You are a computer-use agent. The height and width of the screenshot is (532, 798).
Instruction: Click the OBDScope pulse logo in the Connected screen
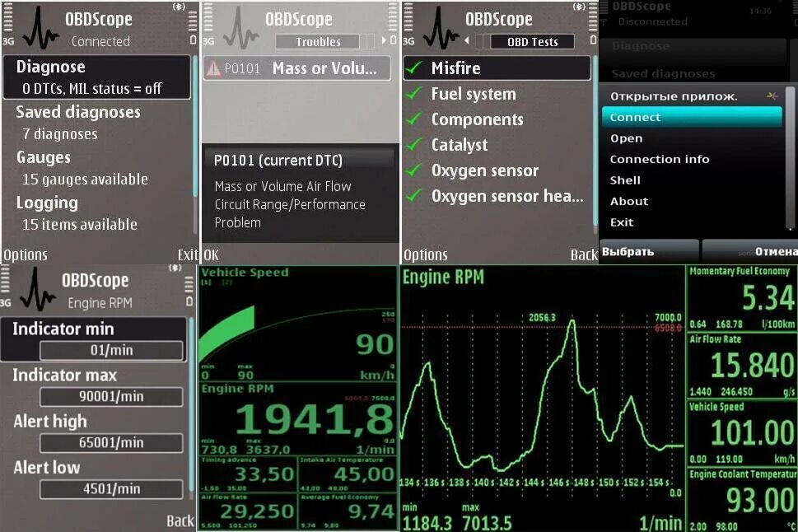[x=40, y=29]
